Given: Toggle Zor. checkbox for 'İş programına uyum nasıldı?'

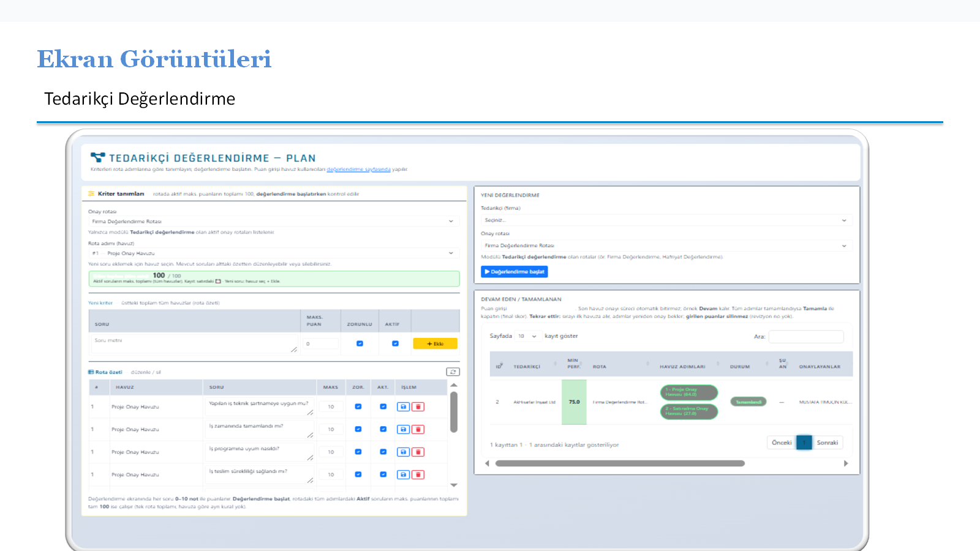Looking at the screenshot, I should tap(358, 452).
